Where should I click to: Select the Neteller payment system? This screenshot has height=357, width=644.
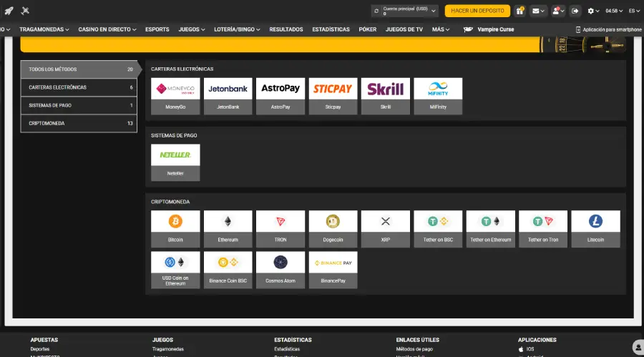175,162
